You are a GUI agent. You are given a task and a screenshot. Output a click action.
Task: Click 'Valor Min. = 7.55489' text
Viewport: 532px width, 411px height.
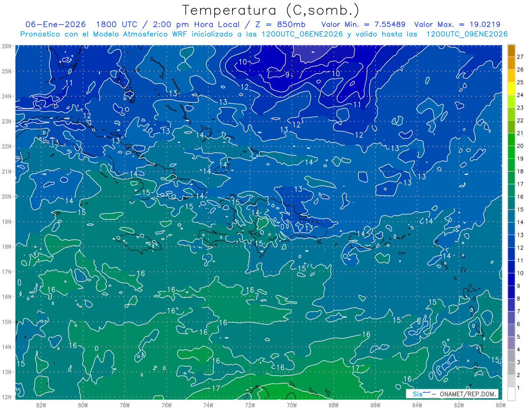click(x=363, y=24)
